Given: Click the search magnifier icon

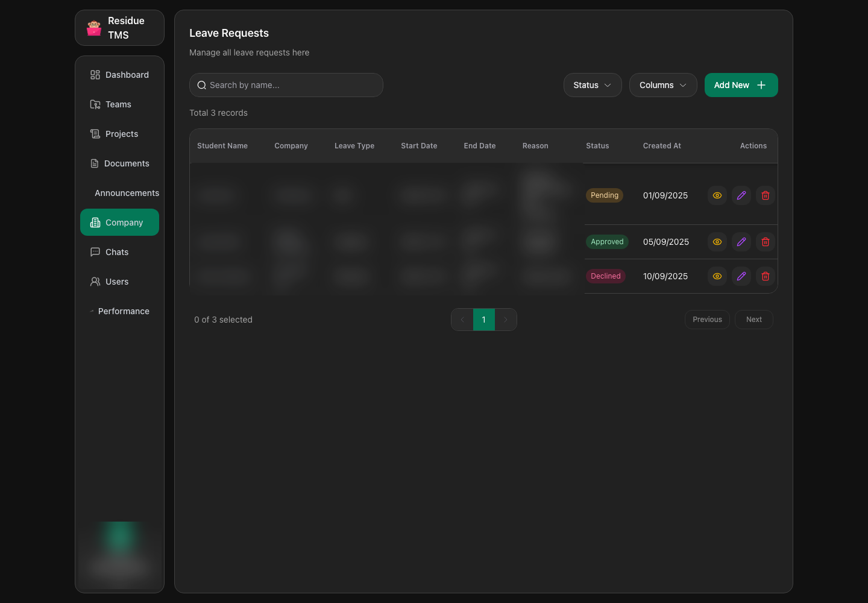Looking at the screenshot, I should (x=202, y=85).
